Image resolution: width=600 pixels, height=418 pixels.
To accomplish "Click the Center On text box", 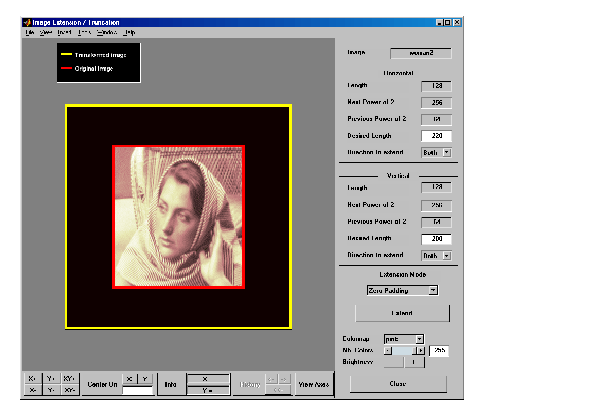I will click(x=138, y=390).
